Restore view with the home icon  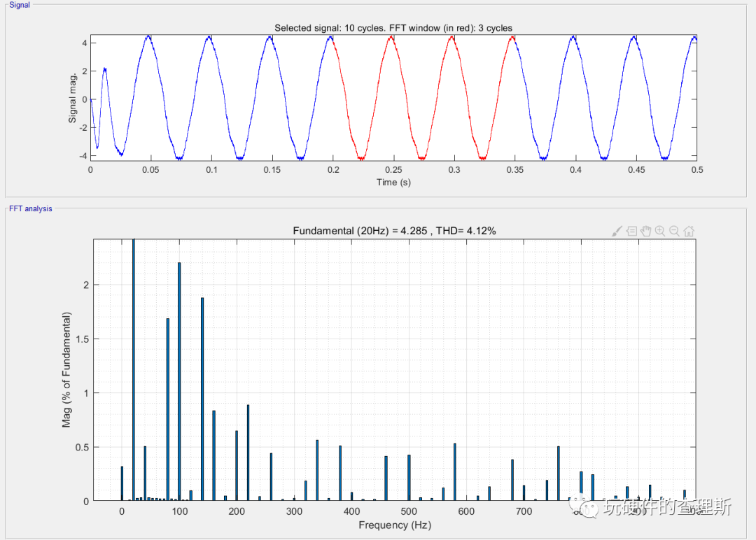point(689,232)
